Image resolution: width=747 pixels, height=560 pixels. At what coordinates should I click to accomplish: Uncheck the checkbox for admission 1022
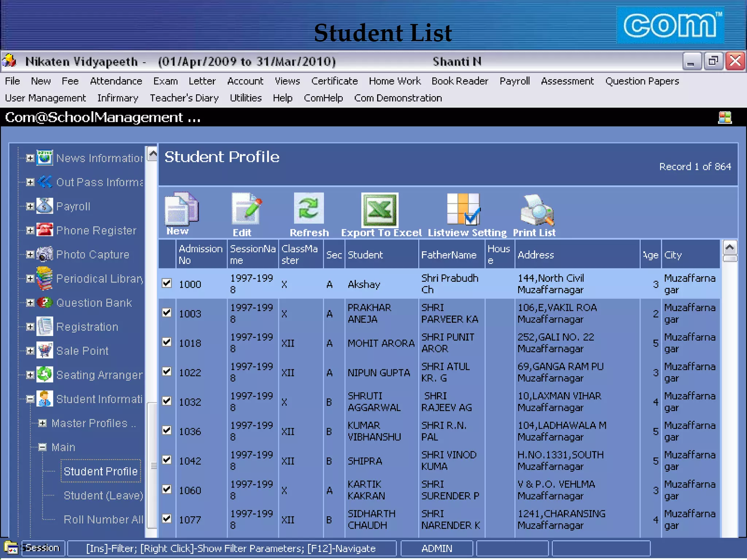(x=167, y=372)
